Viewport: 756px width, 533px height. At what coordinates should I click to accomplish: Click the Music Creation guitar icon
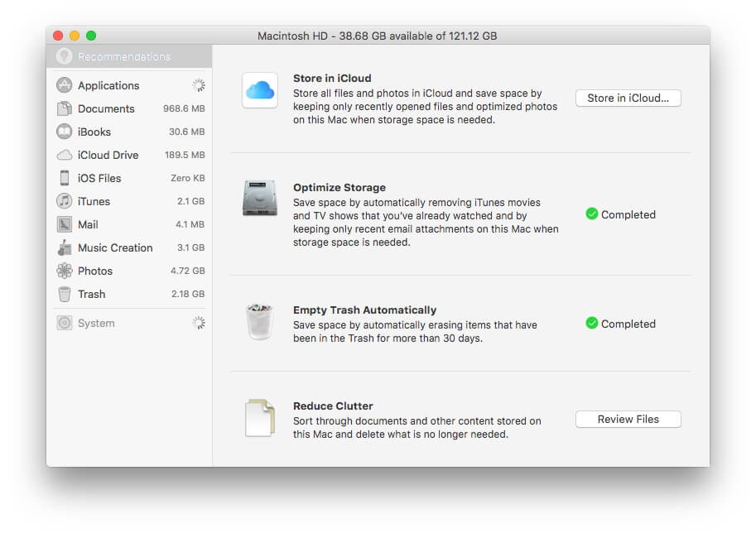point(64,247)
